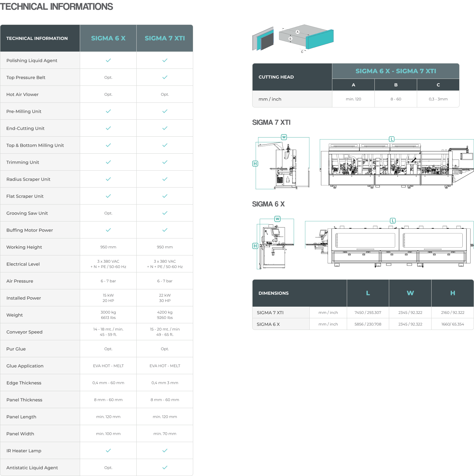474x476 pixels.
Task: Click the DIMENSIONS table header
Action: pyautogui.click(x=274, y=293)
